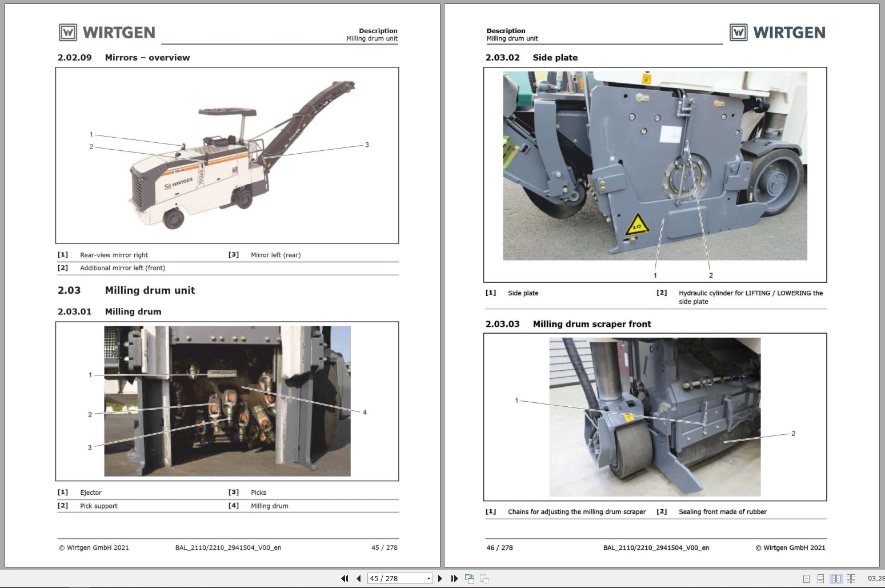
Task: Go to the previous page
Action: click(x=358, y=578)
